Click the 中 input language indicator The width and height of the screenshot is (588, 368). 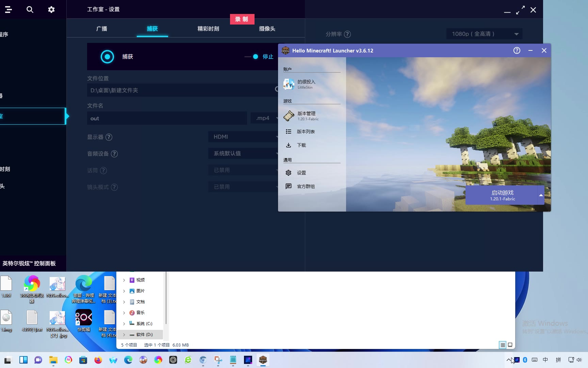tap(545, 360)
